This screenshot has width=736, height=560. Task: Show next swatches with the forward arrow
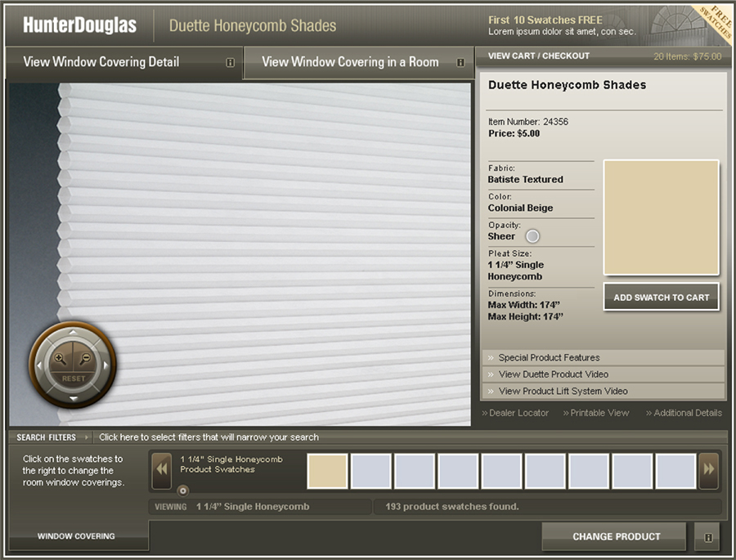708,471
